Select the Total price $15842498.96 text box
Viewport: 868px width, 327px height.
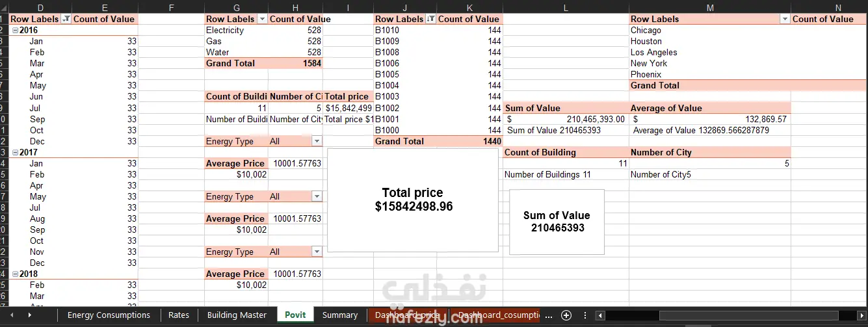click(413, 200)
